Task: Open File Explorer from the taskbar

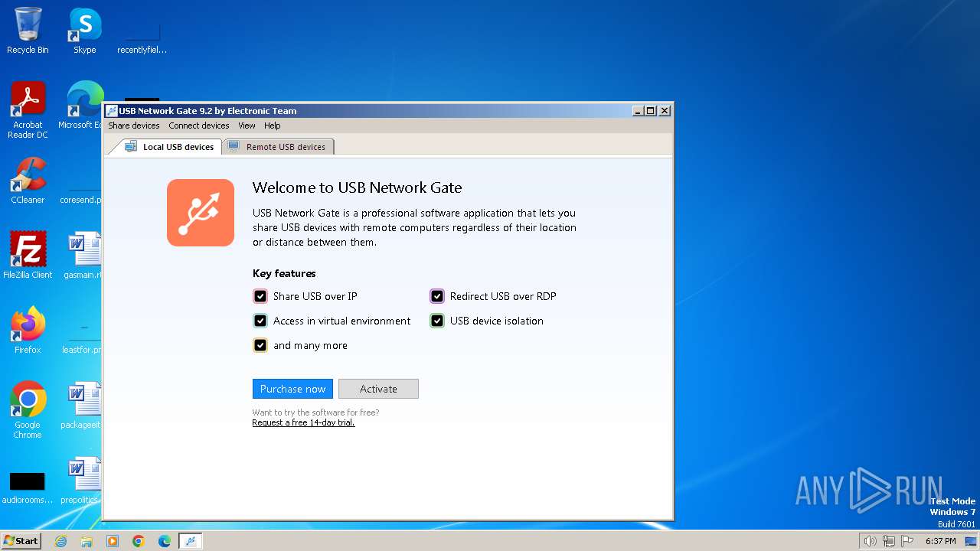Action: (87, 541)
